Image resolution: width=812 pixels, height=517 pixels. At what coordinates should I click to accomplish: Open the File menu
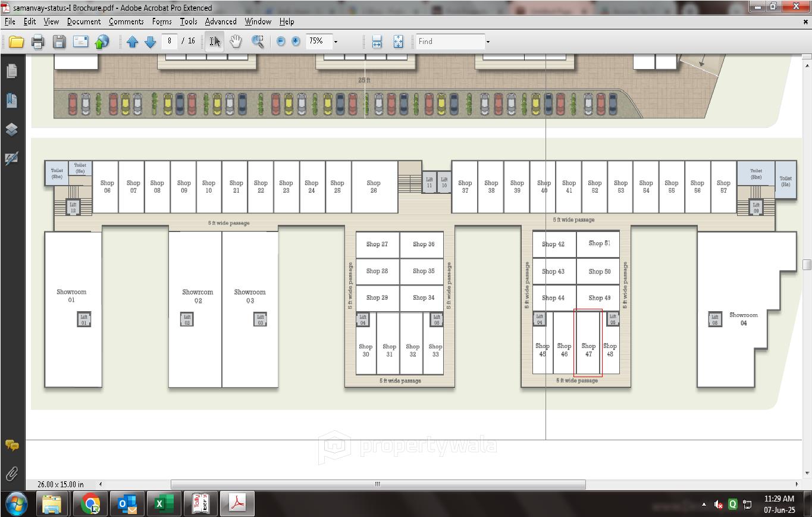tap(10, 21)
